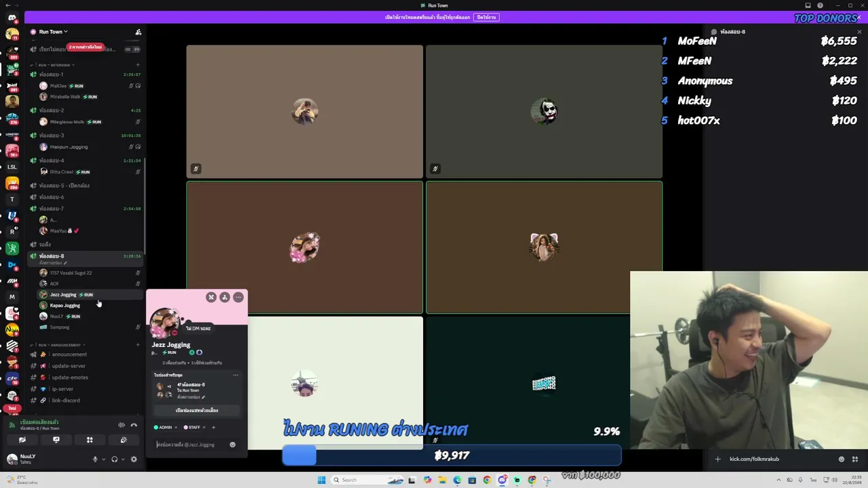Screen dimensions: 868x488
Task: Open voice noise suppression settings icon
Action: click(x=121, y=425)
